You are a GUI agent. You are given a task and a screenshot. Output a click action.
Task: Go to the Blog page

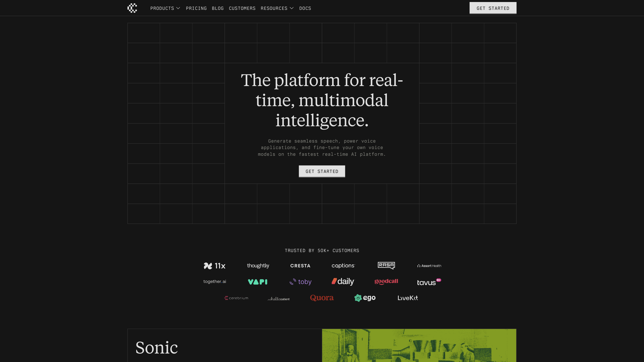[x=218, y=8]
